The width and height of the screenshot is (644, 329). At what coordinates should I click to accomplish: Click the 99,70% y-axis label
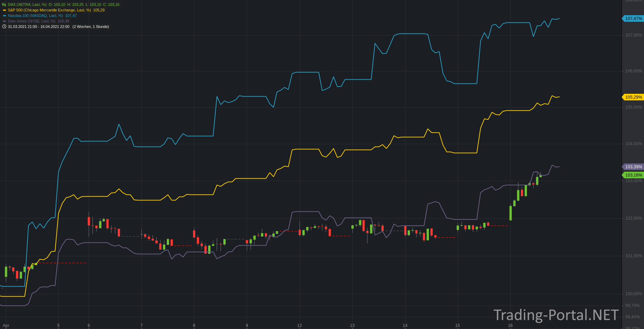tap(632, 306)
